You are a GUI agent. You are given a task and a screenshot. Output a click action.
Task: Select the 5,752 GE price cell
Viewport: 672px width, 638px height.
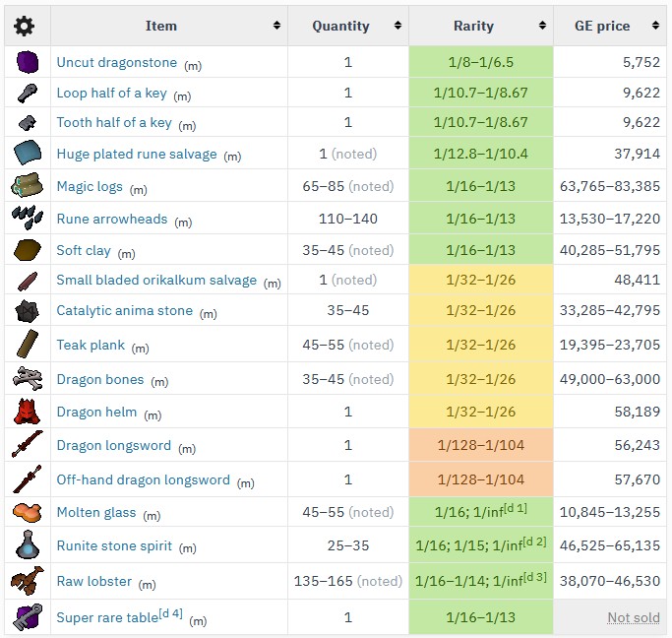tap(609, 62)
